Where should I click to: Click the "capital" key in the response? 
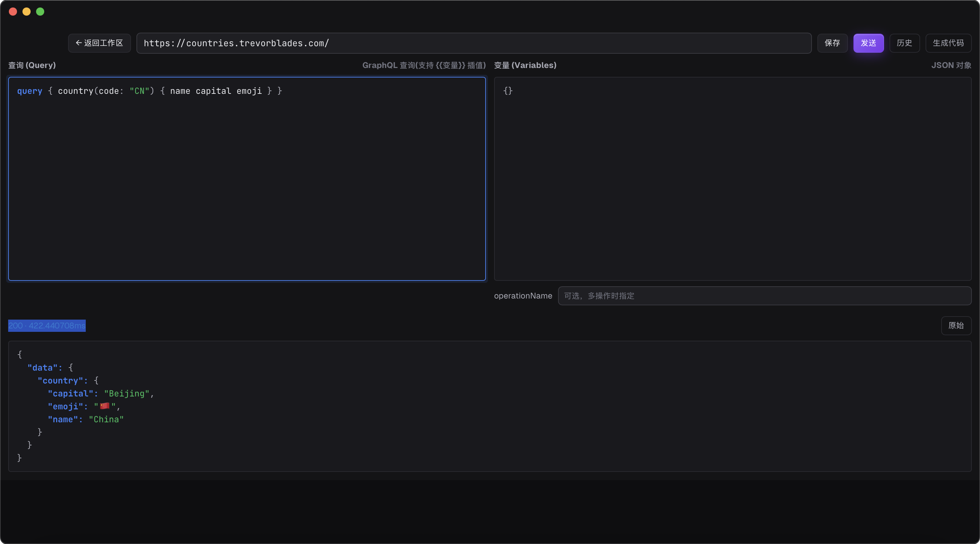click(x=70, y=393)
